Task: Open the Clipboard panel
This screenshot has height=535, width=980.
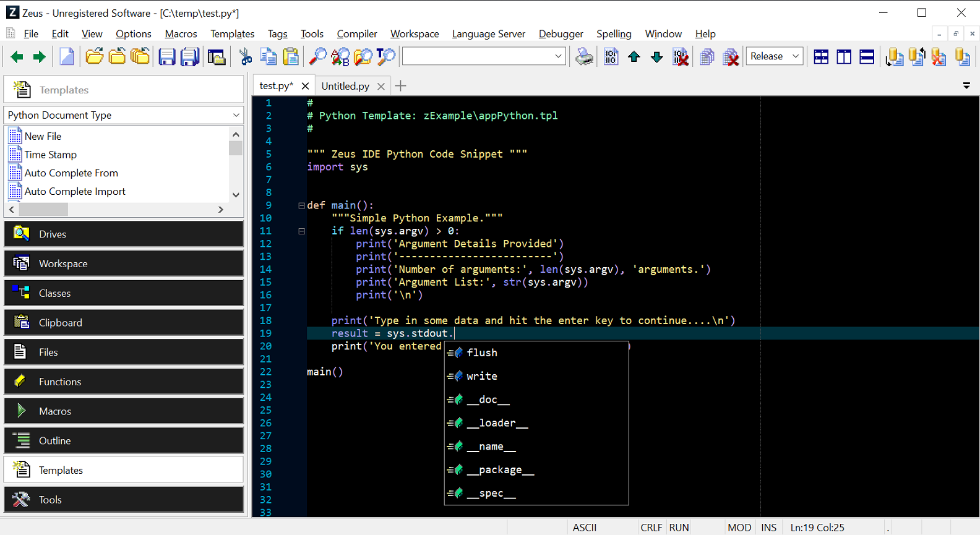Action: (x=124, y=322)
